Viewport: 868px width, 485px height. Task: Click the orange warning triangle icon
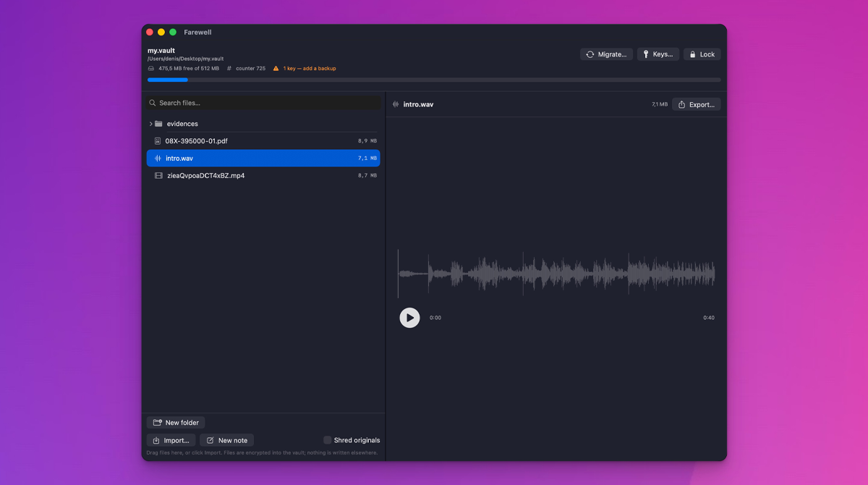coord(276,69)
